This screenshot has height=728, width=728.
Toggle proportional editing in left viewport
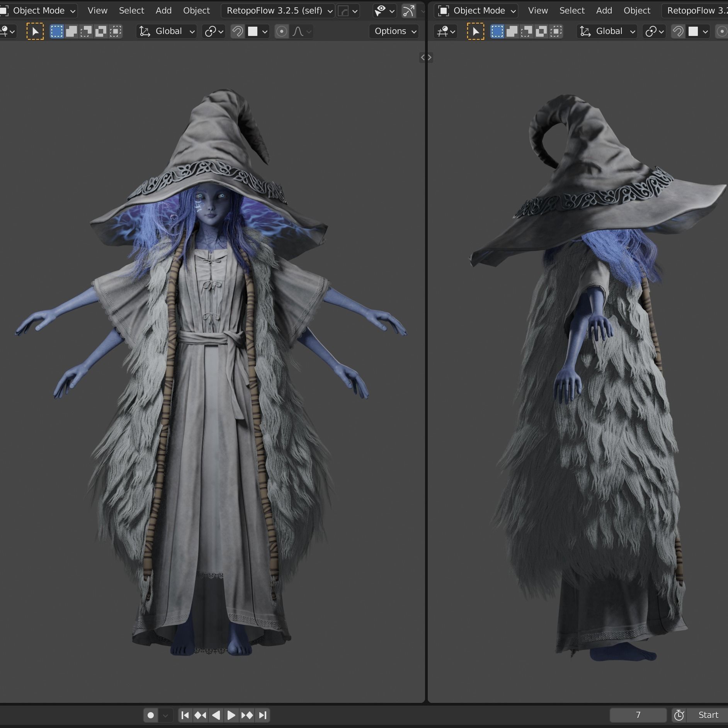[x=282, y=31]
